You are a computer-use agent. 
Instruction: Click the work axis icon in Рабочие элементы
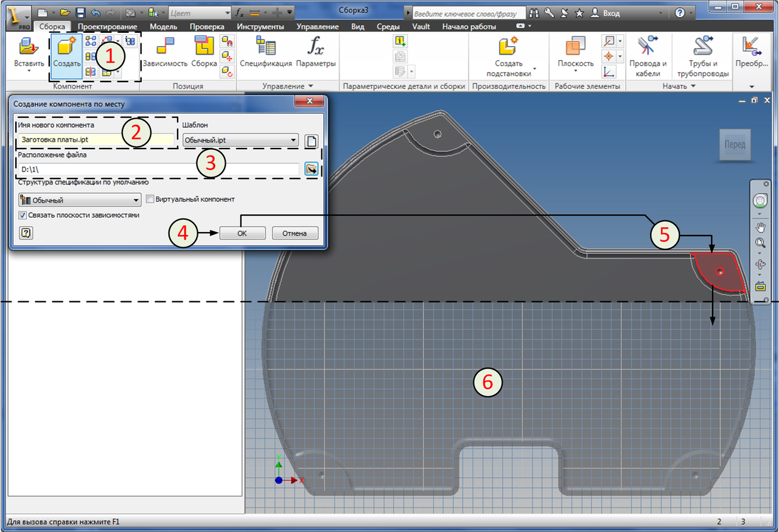(609, 41)
